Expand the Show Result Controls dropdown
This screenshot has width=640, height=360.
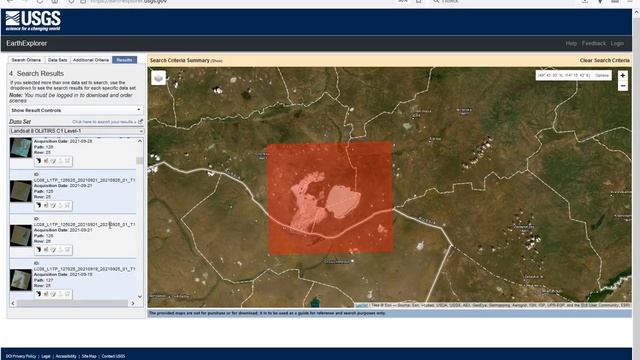(76, 110)
